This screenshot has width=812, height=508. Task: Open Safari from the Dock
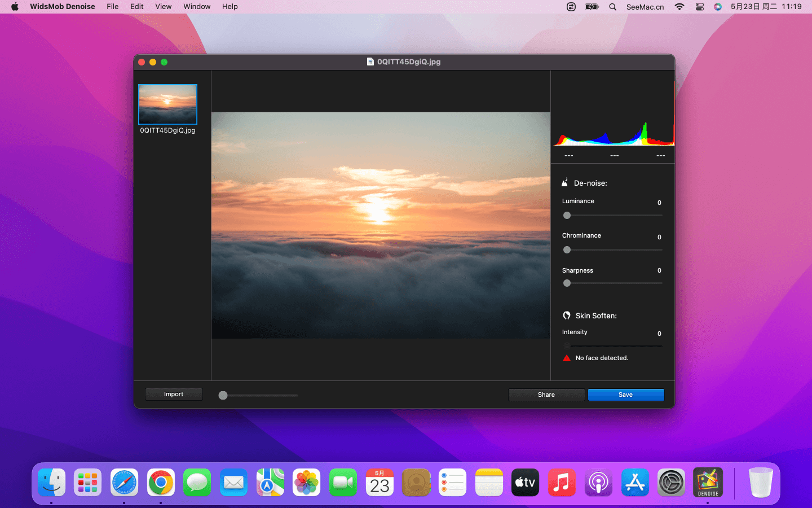pyautogui.click(x=125, y=483)
